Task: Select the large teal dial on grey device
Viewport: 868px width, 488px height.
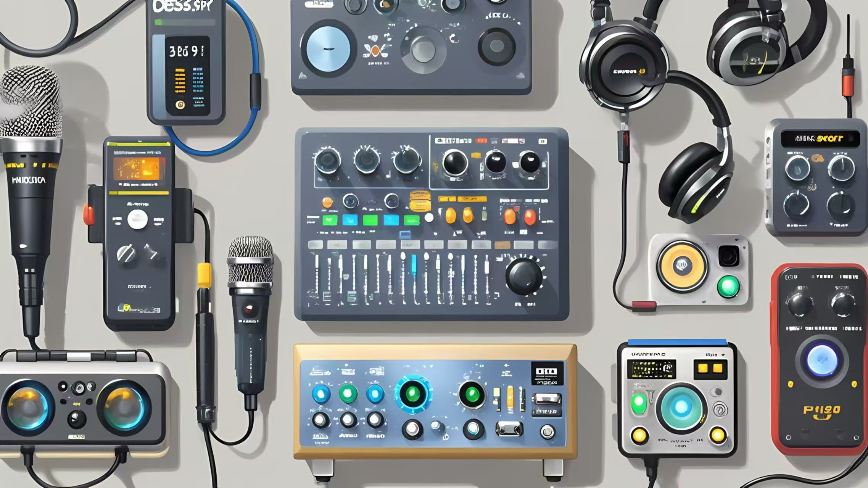Action: coord(681,407)
